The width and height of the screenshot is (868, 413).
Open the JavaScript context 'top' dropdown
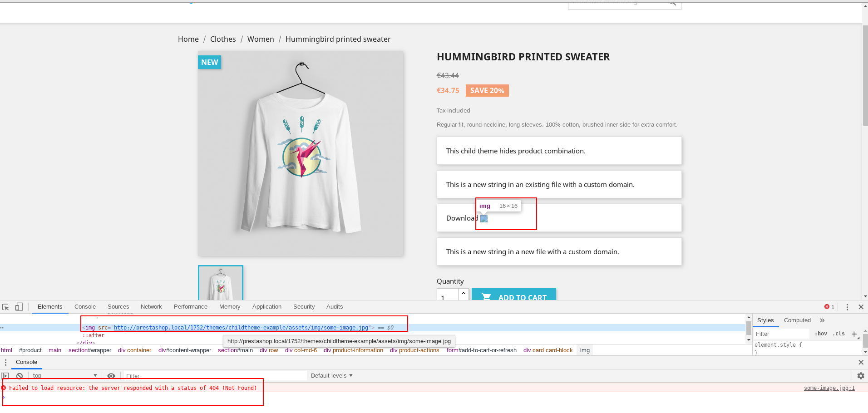(x=65, y=376)
